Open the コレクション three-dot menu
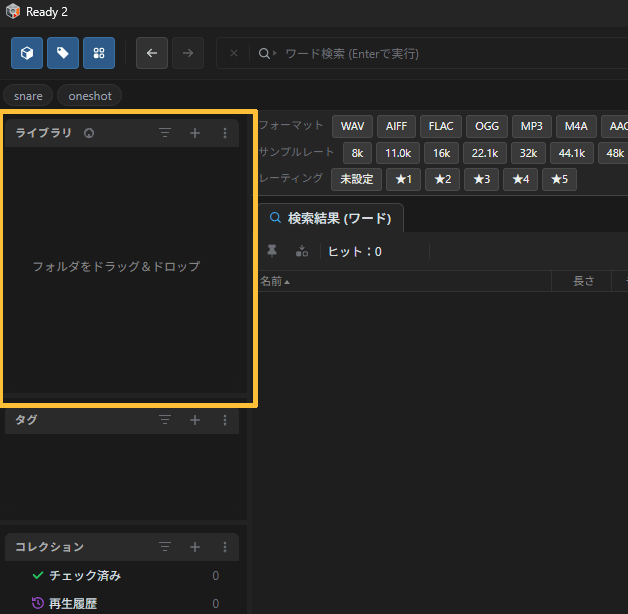Screen dimensions: 628x614 click(x=225, y=547)
